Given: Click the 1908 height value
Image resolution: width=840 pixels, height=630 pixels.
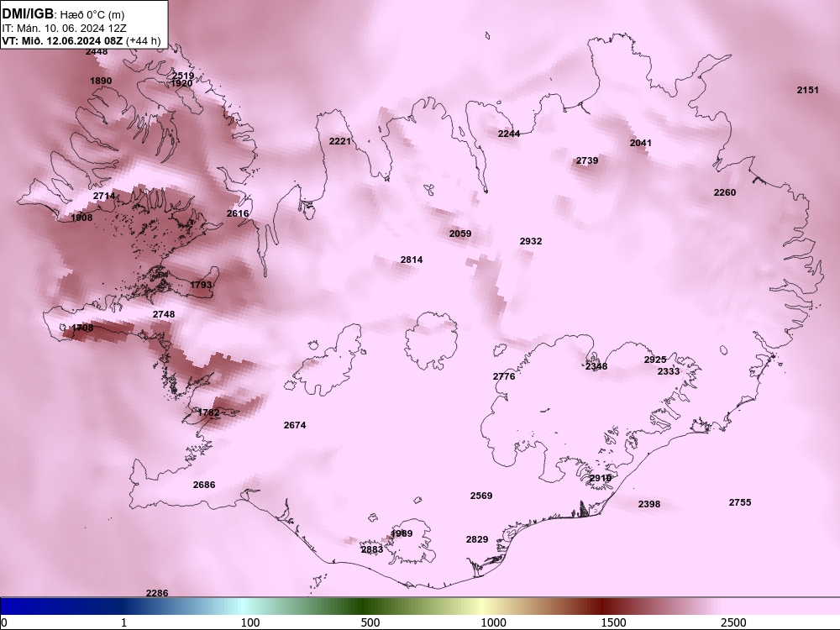Looking at the screenshot, I should point(81,218).
